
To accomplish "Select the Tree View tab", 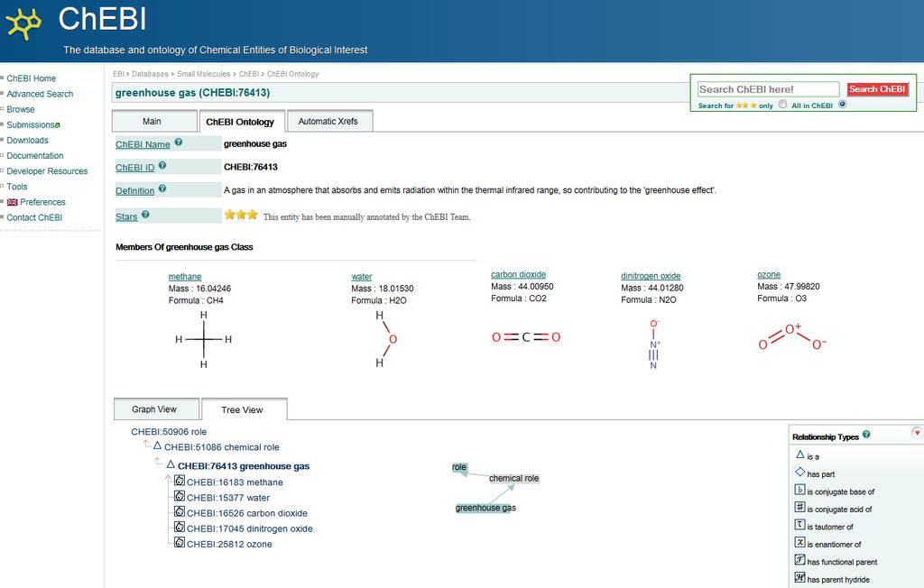I will 244,409.
